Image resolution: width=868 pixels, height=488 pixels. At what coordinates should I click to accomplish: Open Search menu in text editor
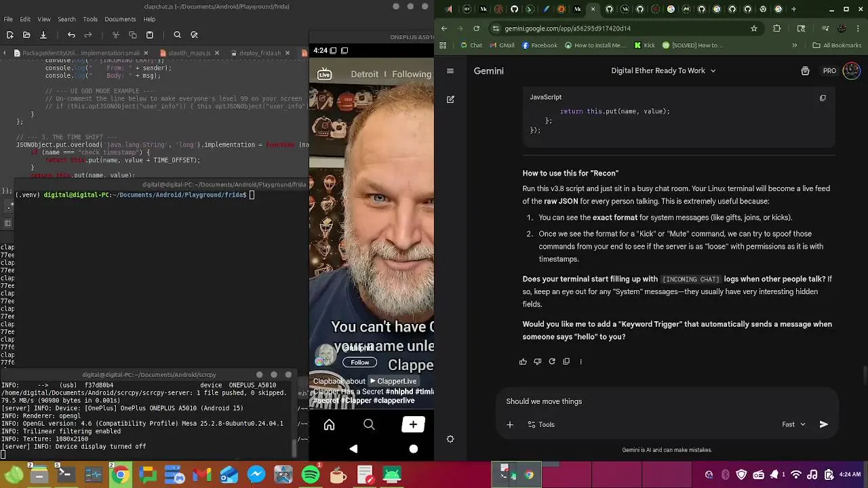tap(66, 19)
